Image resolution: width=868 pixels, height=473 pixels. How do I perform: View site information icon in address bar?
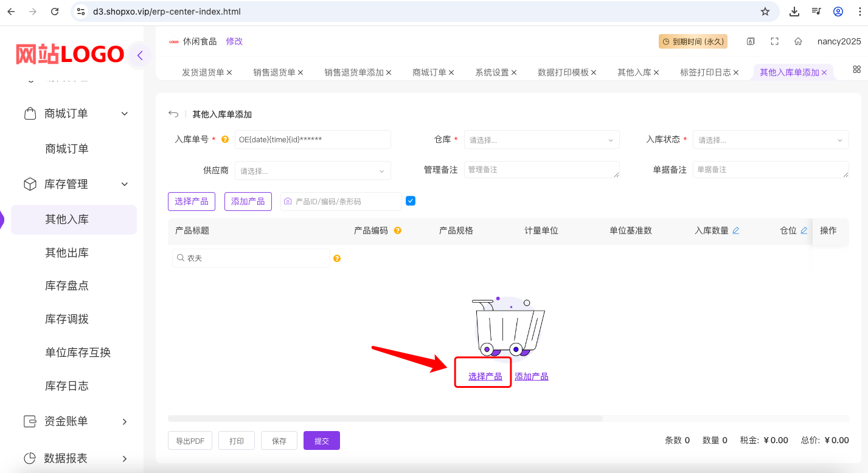81,12
